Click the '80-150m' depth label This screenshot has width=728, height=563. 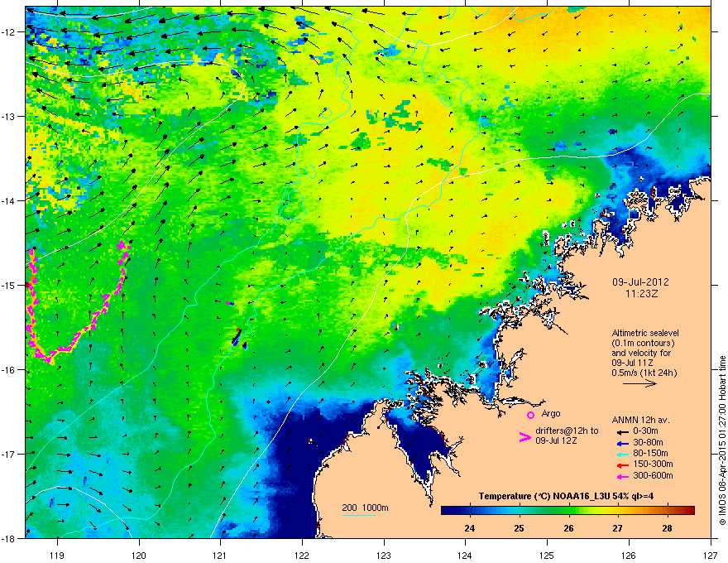[650, 454]
